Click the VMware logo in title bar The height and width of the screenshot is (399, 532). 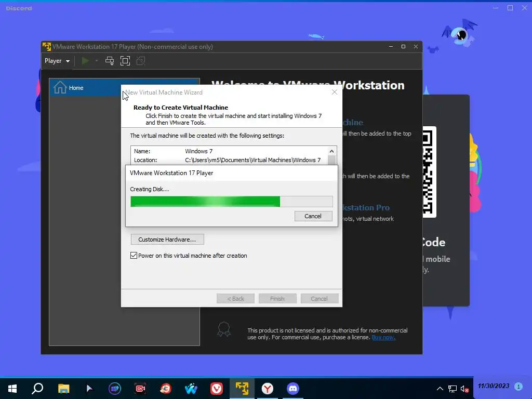[47, 46]
